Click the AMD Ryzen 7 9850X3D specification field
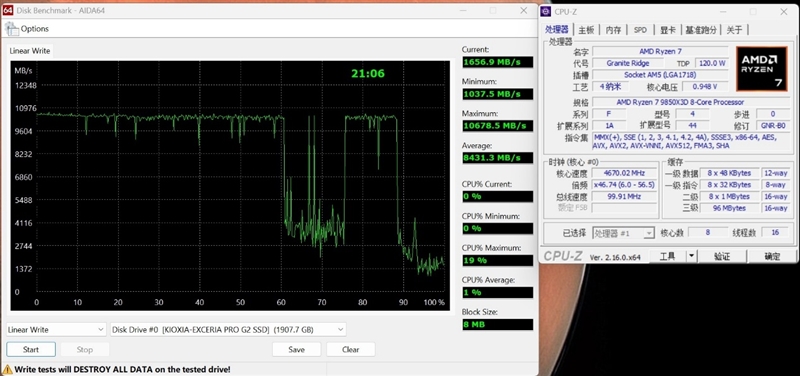Image resolution: width=800 pixels, height=376 pixels. pyautogui.click(x=691, y=102)
